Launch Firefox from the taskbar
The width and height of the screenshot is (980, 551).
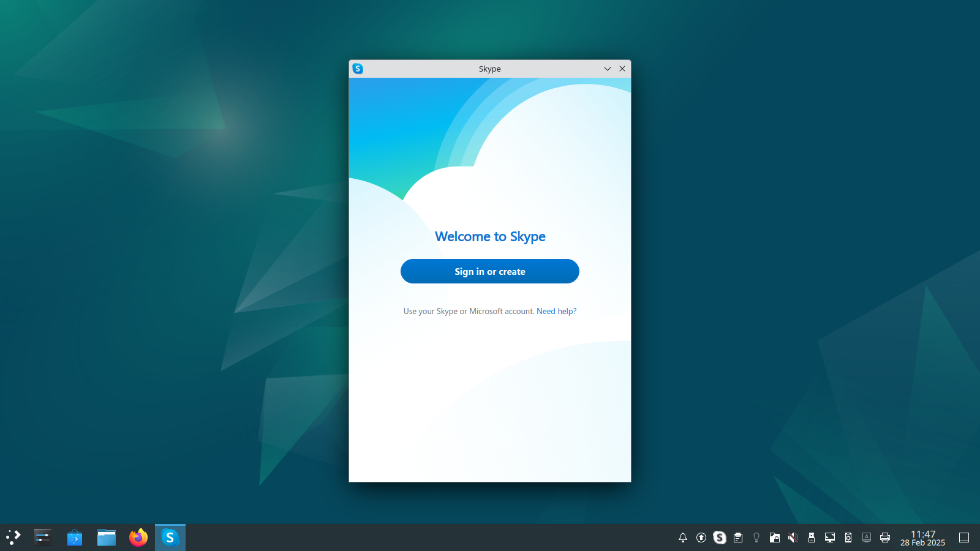(138, 538)
